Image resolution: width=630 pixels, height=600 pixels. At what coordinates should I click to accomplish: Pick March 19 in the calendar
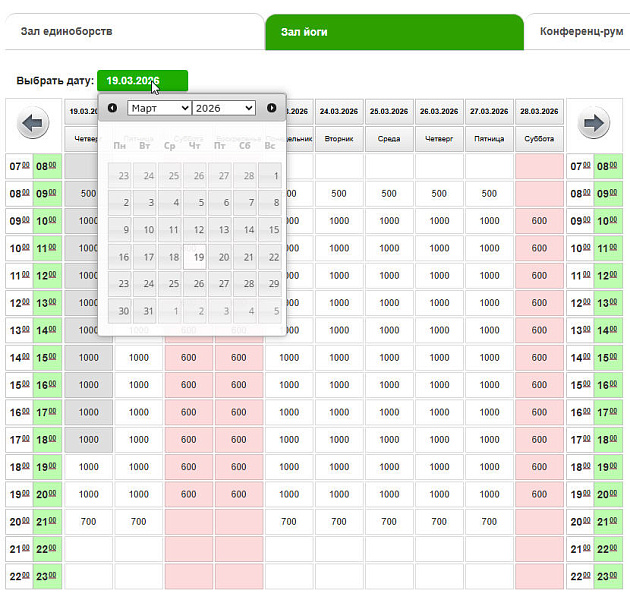tap(195, 257)
